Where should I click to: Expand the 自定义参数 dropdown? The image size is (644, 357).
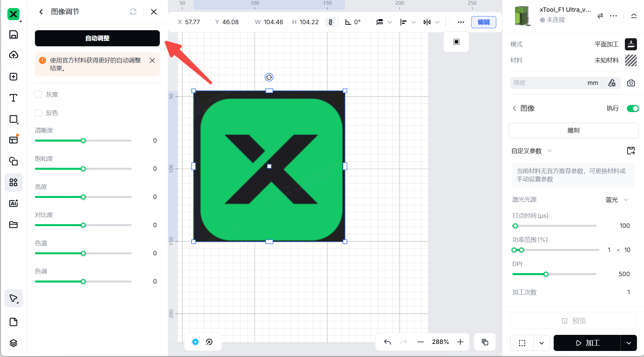pyautogui.click(x=550, y=151)
